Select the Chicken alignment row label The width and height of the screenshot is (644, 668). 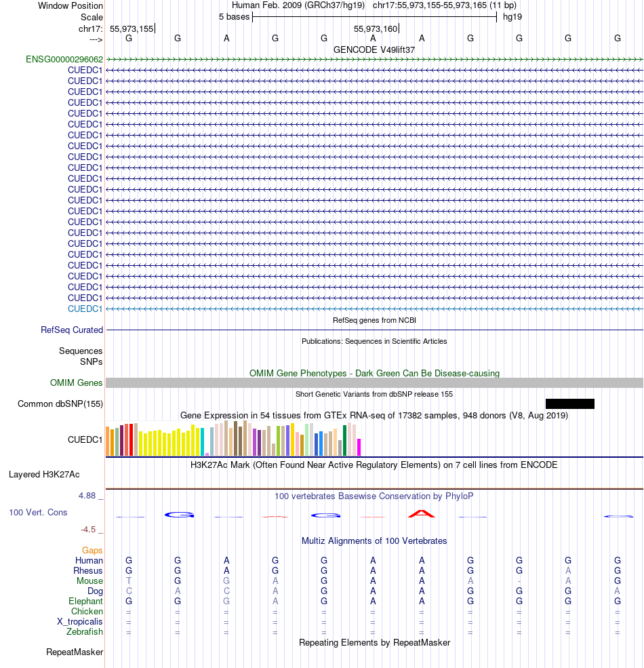pos(87,612)
